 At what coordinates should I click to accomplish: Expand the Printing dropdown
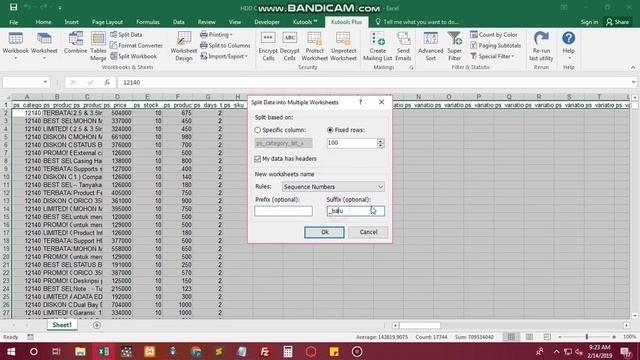(216, 35)
